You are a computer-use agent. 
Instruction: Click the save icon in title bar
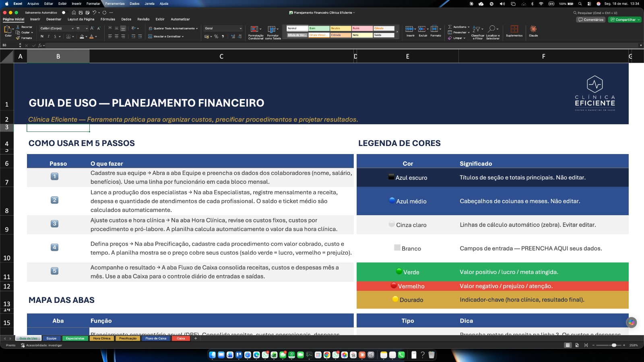(x=80, y=12)
